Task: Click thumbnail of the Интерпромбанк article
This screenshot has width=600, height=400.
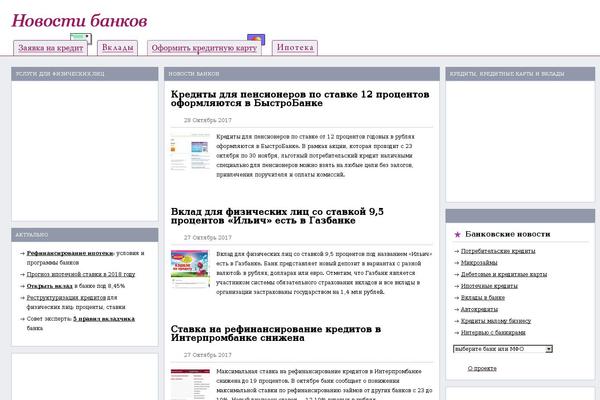Action: [x=190, y=384]
